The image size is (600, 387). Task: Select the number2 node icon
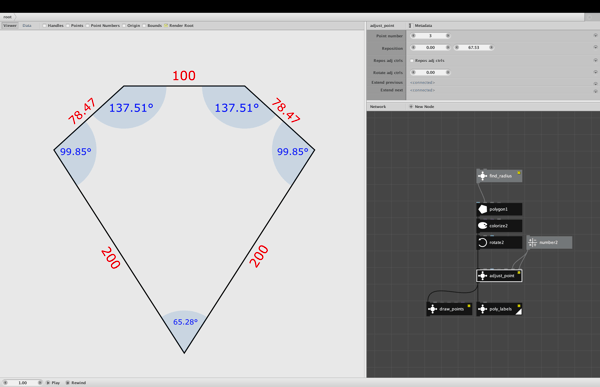[532, 242]
